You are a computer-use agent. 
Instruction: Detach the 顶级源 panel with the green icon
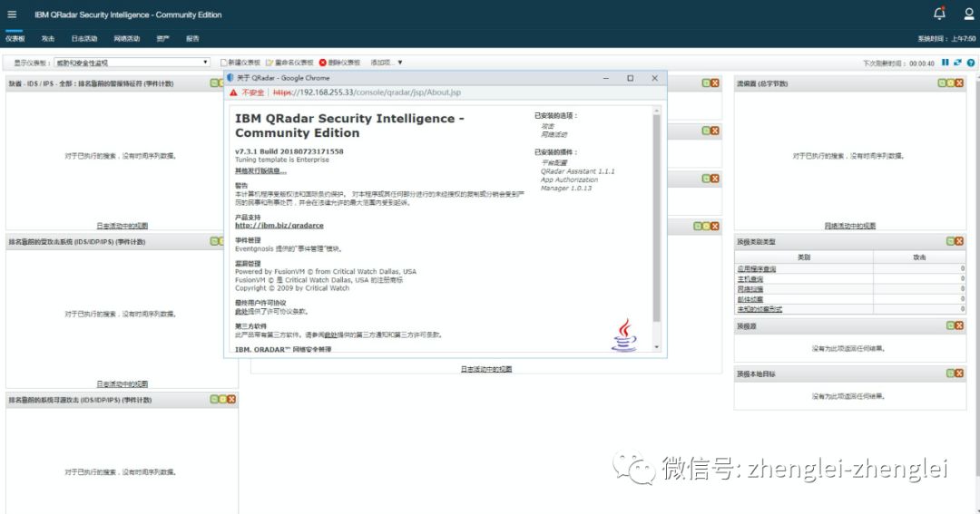coord(950,325)
